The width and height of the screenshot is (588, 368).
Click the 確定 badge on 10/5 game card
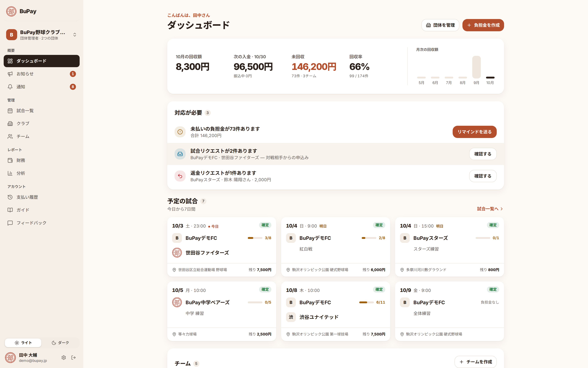(265, 289)
